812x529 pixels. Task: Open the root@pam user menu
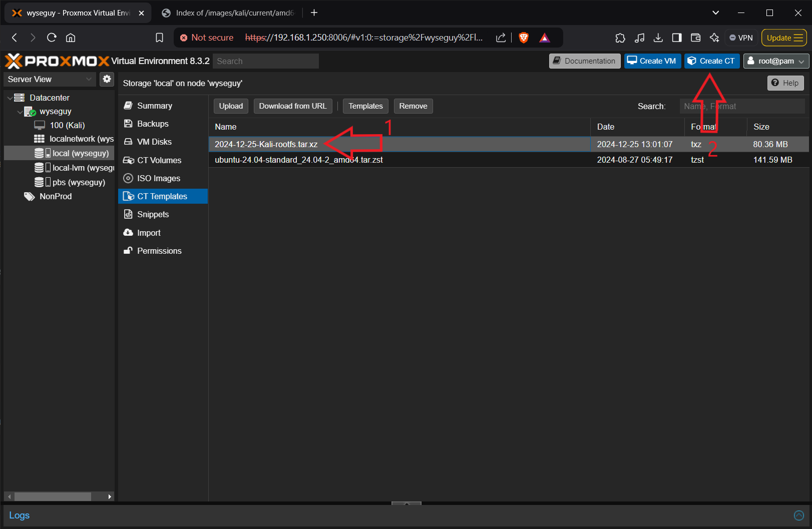[x=776, y=61]
